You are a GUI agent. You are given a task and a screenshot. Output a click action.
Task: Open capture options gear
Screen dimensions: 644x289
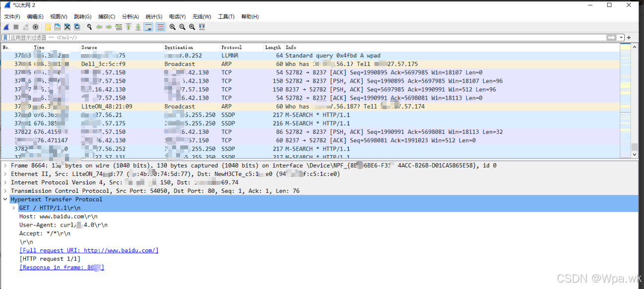(x=36, y=27)
